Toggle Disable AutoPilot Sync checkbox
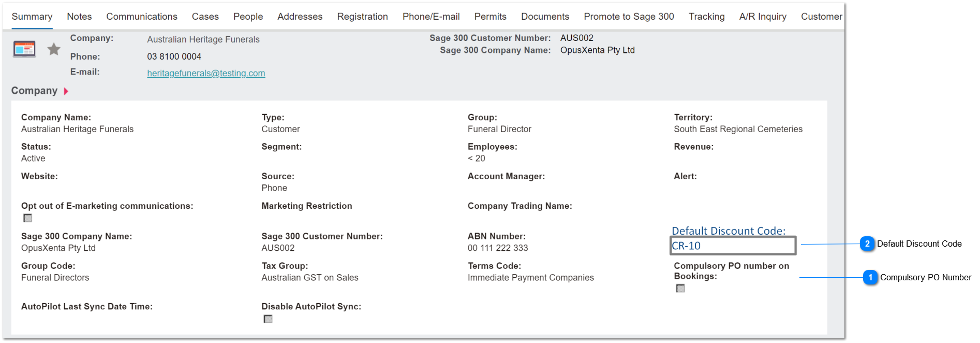 [268, 319]
